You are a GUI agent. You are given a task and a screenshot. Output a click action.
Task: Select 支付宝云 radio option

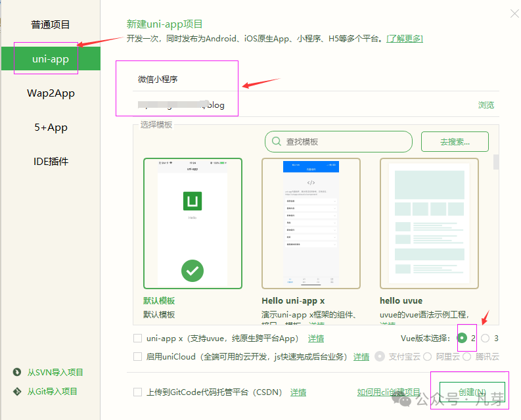[380, 356]
